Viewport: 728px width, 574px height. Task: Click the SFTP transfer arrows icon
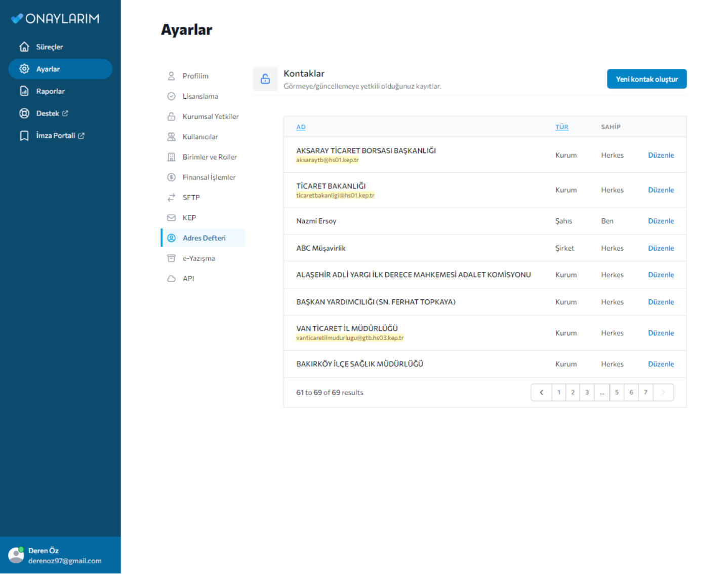(x=171, y=198)
